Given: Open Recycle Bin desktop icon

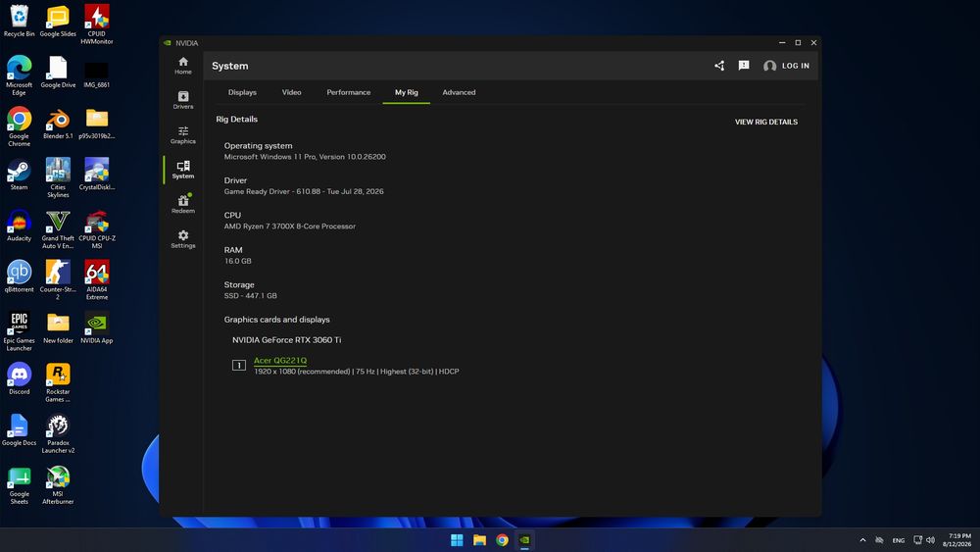Looking at the screenshot, I should (x=20, y=22).
